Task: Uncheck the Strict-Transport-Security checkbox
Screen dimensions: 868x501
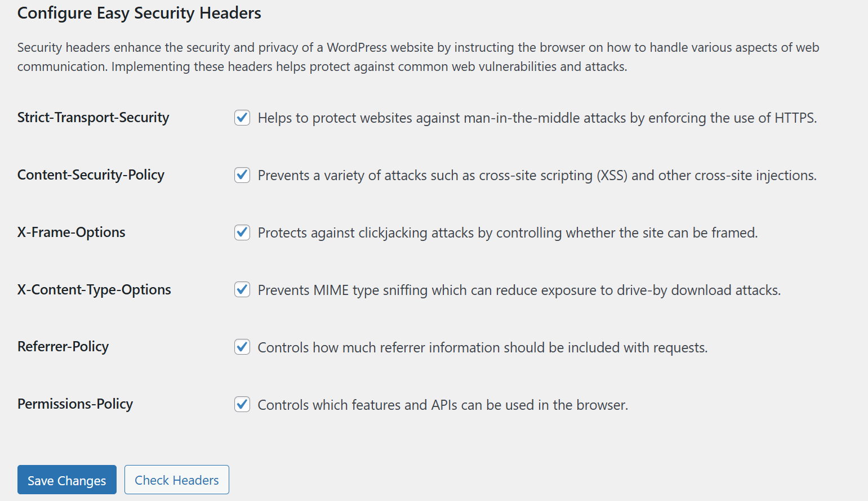Action: click(242, 118)
